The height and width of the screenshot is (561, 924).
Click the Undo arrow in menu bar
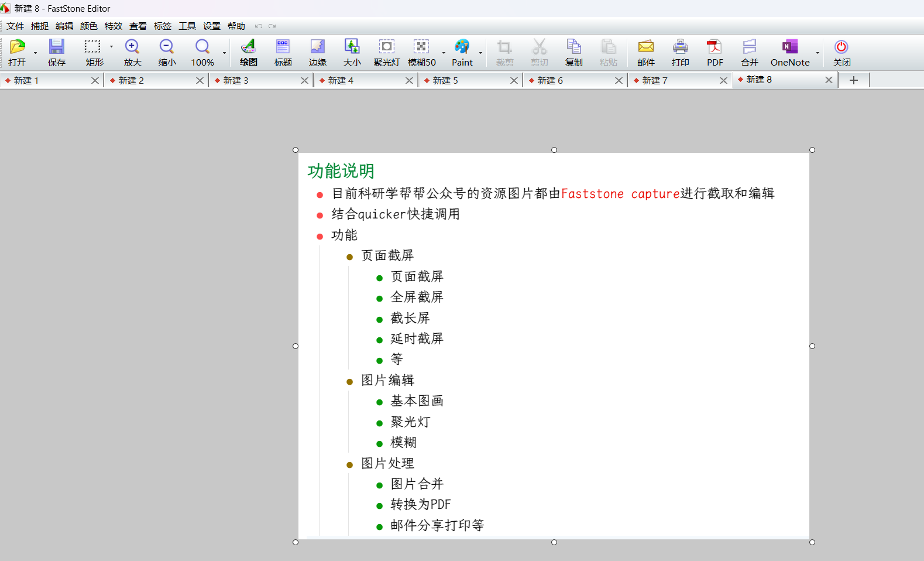258,26
